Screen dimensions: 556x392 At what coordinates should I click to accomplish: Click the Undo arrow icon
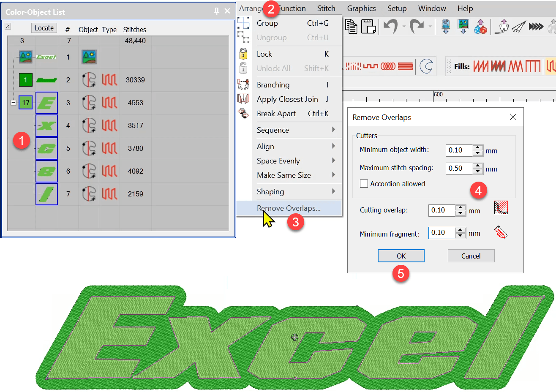pos(390,27)
